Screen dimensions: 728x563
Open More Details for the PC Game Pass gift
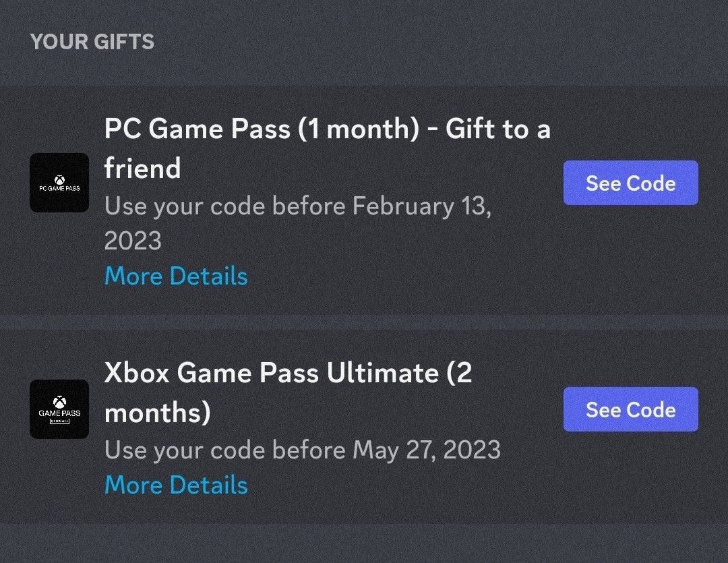click(176, 276)
